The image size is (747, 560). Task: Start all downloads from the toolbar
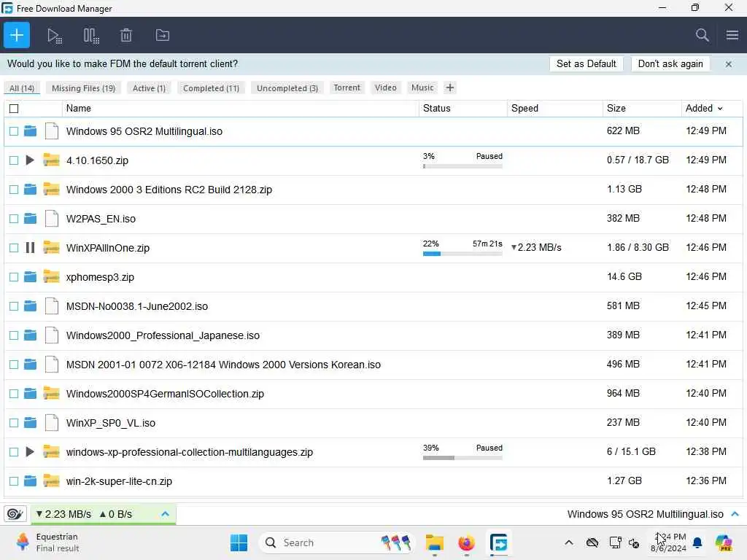tap(54, 36)
